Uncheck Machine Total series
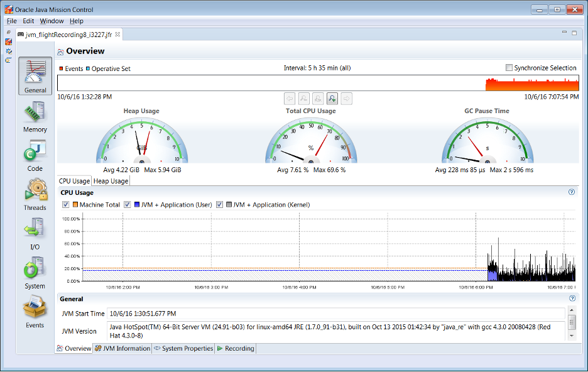 66,205
